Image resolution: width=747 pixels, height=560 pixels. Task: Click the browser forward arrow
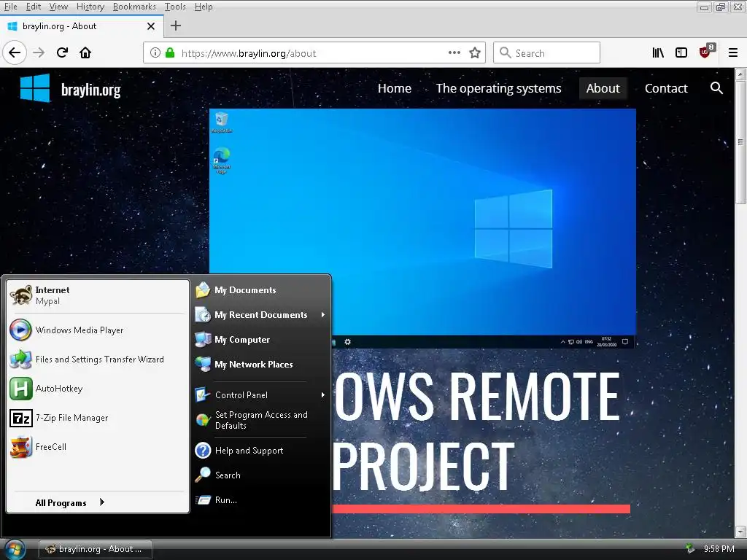(39, 52)
